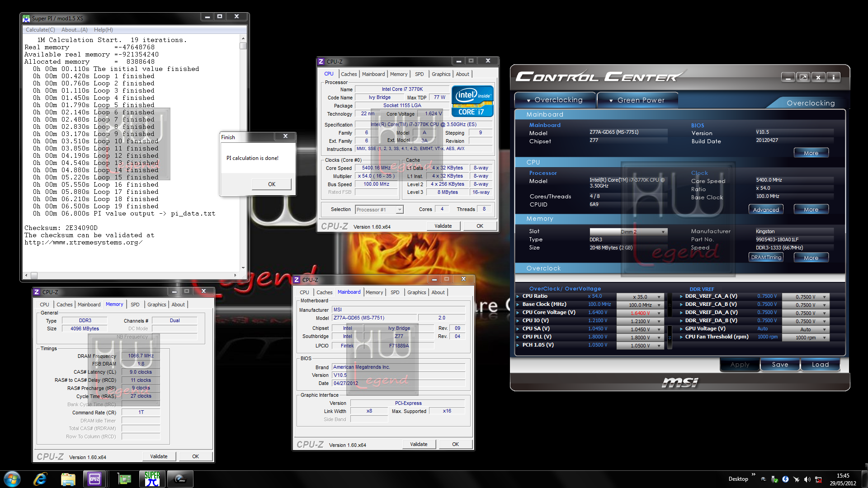This screenshot has height=488, width=868.
Task: Open the CPU Core Voltage 1.6400 V dropdown
Action: 640,313
